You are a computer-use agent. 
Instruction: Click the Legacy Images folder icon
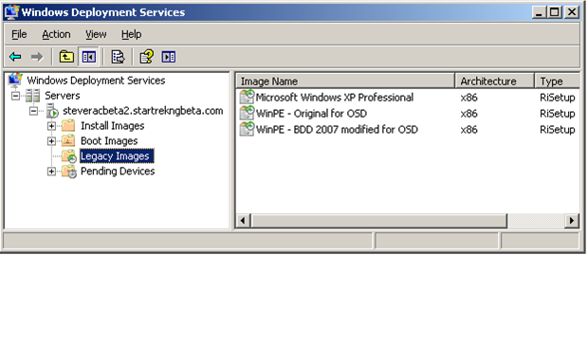(x=69, y=156)
